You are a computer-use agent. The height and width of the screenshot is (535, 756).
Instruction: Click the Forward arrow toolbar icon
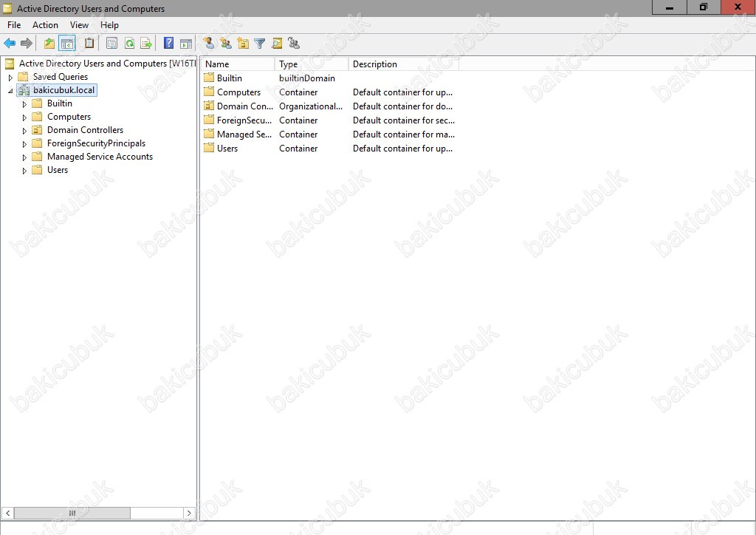[x=26, y=44]
